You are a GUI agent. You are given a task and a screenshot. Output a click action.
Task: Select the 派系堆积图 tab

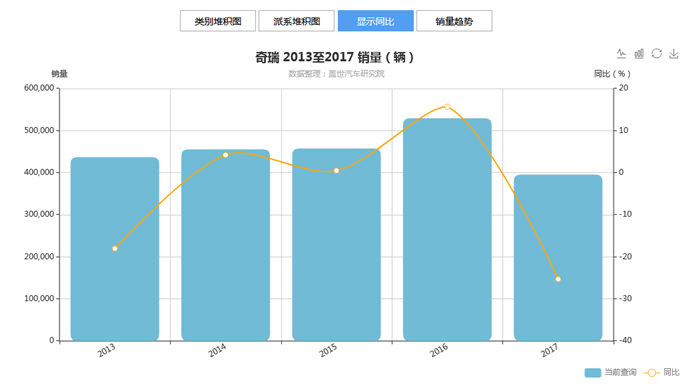(x=296, y=21)
